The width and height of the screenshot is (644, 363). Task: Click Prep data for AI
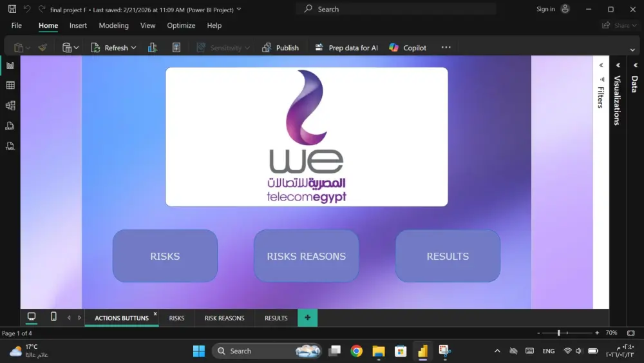(x=346, y=48)
